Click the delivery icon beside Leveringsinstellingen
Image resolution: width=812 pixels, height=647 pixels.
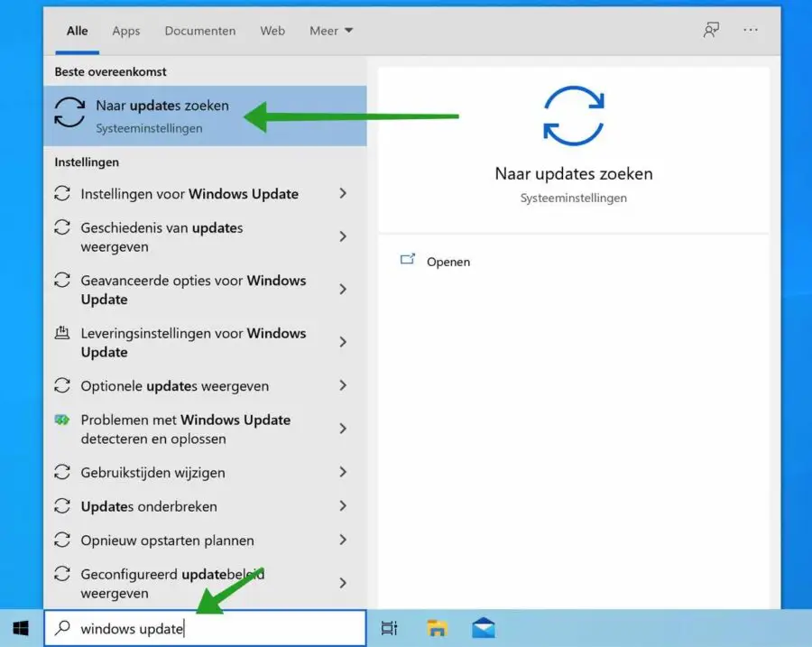tap(62, 333)
